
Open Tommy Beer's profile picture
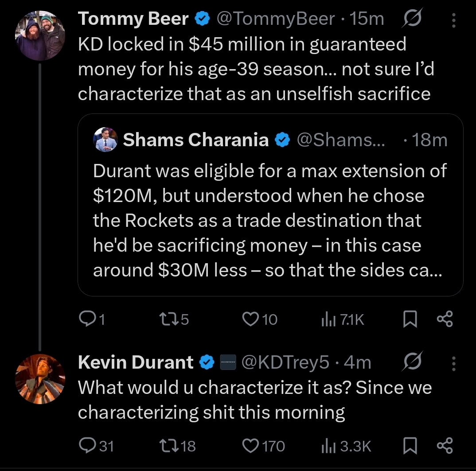(40, 36)
